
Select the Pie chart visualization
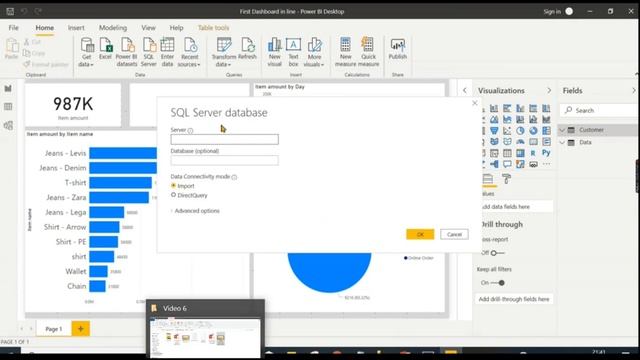pos(520,131)
